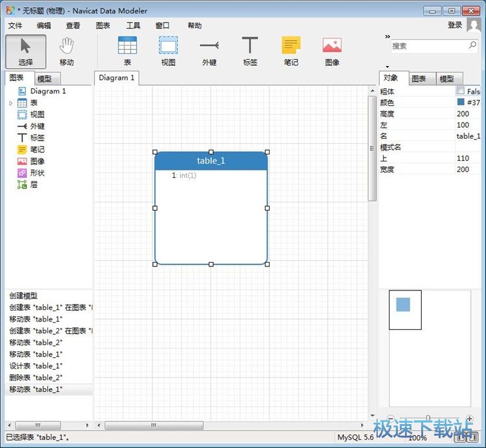486x448 pixels.
Task: Choose the 表 (Table) tool in toolbar
Action: 128,51
